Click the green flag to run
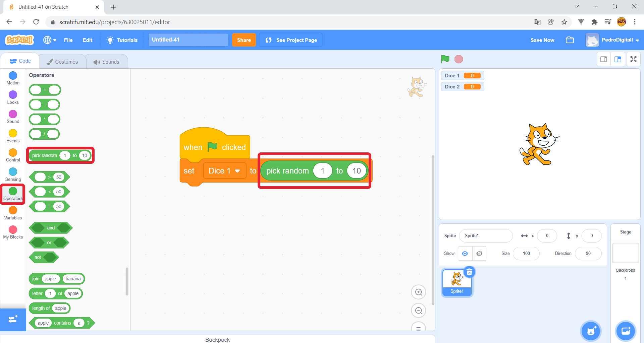This screenshot has height=343, width=644. pos(445,59)
